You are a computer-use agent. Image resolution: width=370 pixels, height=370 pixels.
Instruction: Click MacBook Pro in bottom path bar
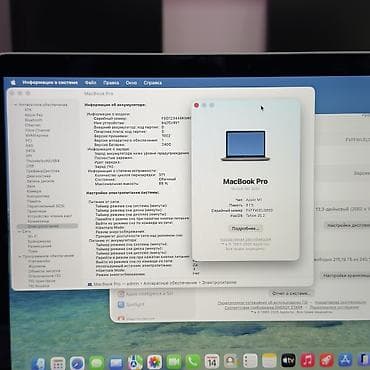107,284
